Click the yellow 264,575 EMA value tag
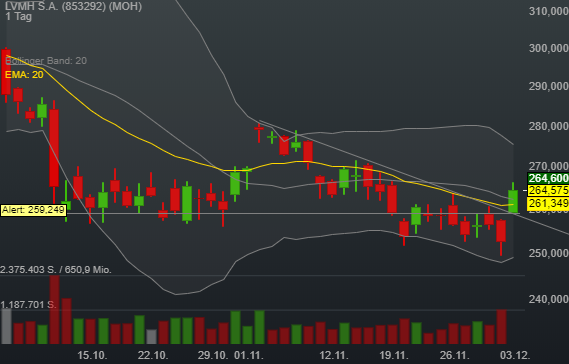569x364 pixels. [x=548, y=190]
